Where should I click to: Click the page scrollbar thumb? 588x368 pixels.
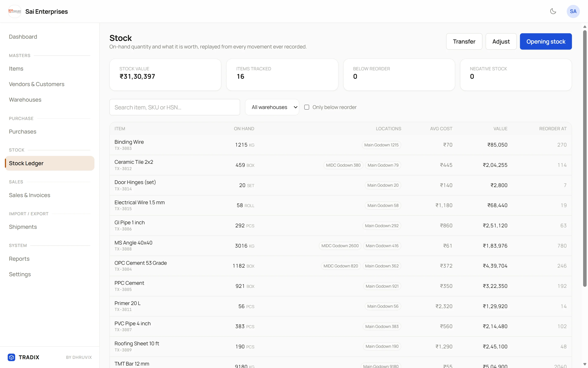pos(585,159)
